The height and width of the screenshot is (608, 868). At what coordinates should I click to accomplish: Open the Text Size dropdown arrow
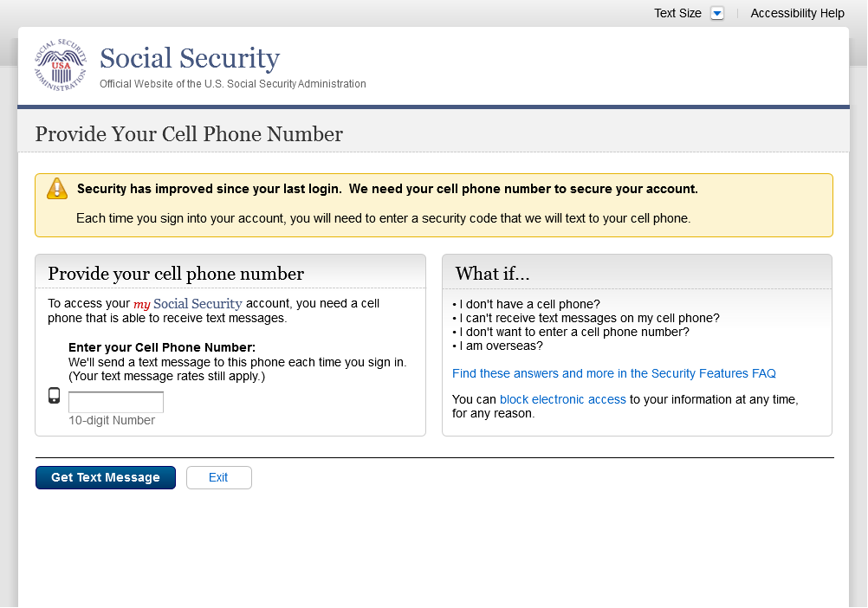click(x=716, y=13)
